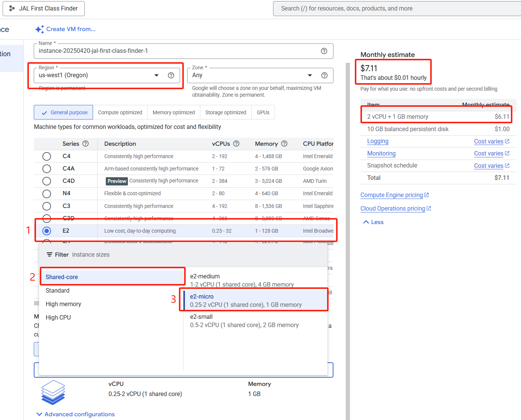Expand Advanced configurations section
Screen dimensions: 521x420
(x=75, y=414)
